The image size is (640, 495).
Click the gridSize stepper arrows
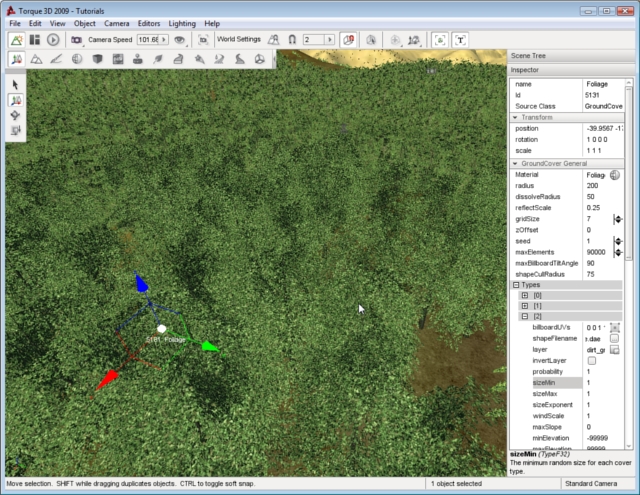pos(617,218)
